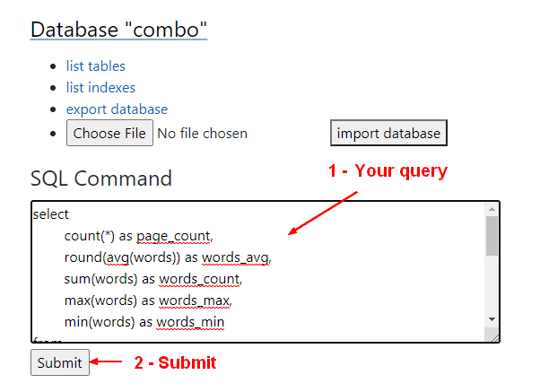Click the "words_avg" alias in the query
540x392 pixels.
click(235, 257)
